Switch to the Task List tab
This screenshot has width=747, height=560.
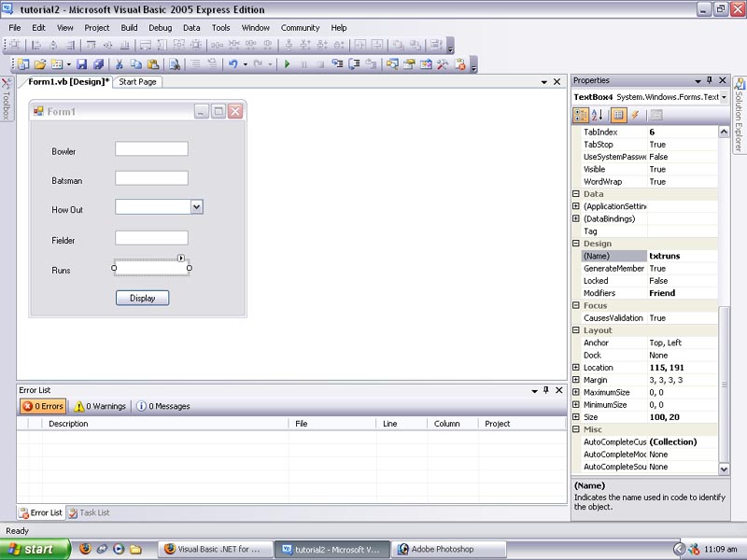90,512
